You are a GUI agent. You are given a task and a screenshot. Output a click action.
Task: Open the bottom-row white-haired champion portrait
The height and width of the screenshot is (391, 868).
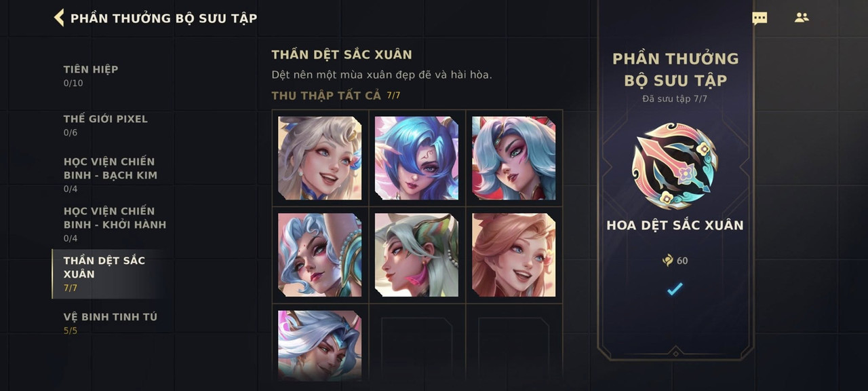point(320,346)
